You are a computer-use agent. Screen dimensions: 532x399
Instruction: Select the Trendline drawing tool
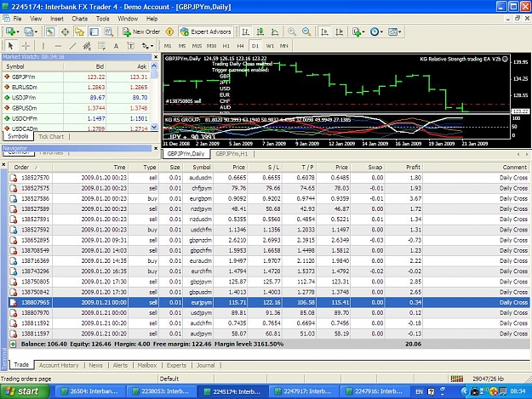click(72, 46)
